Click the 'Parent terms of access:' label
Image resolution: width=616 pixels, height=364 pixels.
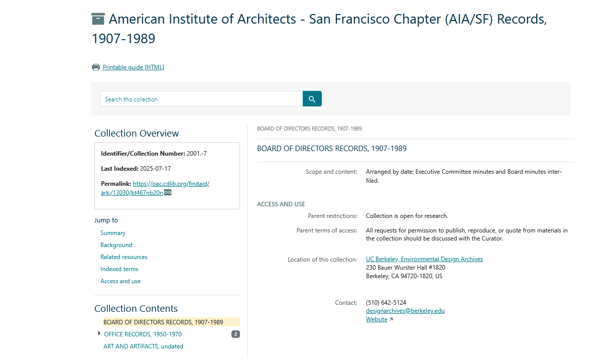(x=327, y=230)
